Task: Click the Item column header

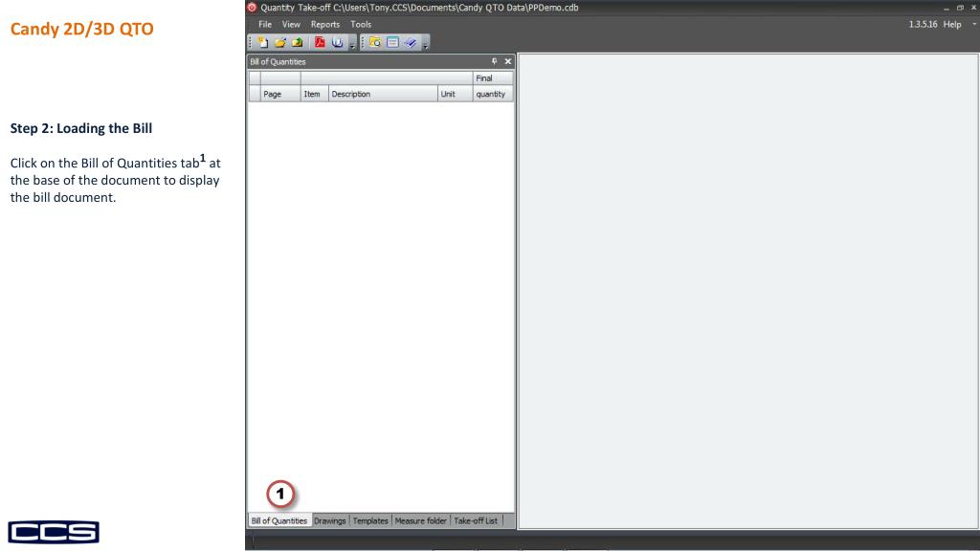Action: pos(314,94)
